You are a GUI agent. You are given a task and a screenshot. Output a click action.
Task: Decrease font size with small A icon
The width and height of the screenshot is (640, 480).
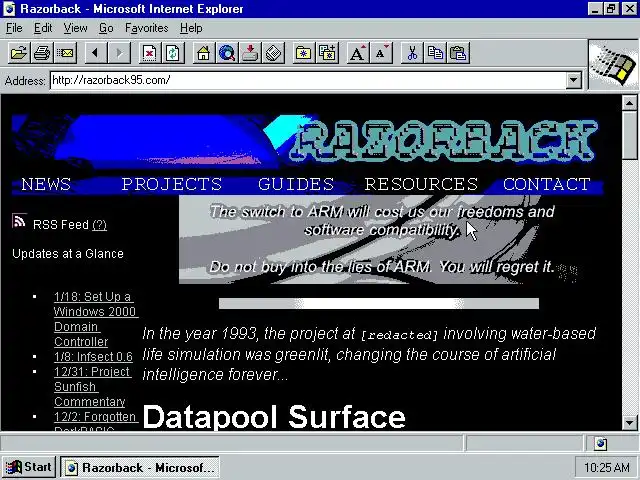coord(381,53)
